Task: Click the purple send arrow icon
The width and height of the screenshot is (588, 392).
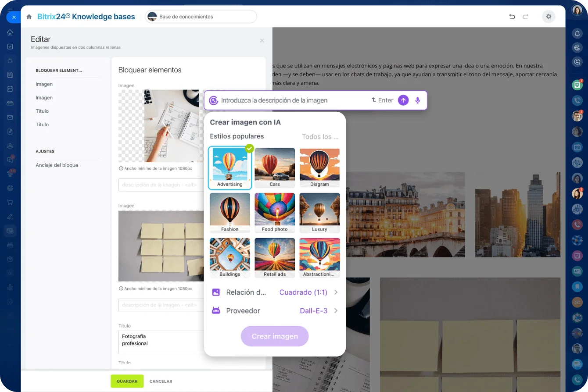Action: point(403,100)
